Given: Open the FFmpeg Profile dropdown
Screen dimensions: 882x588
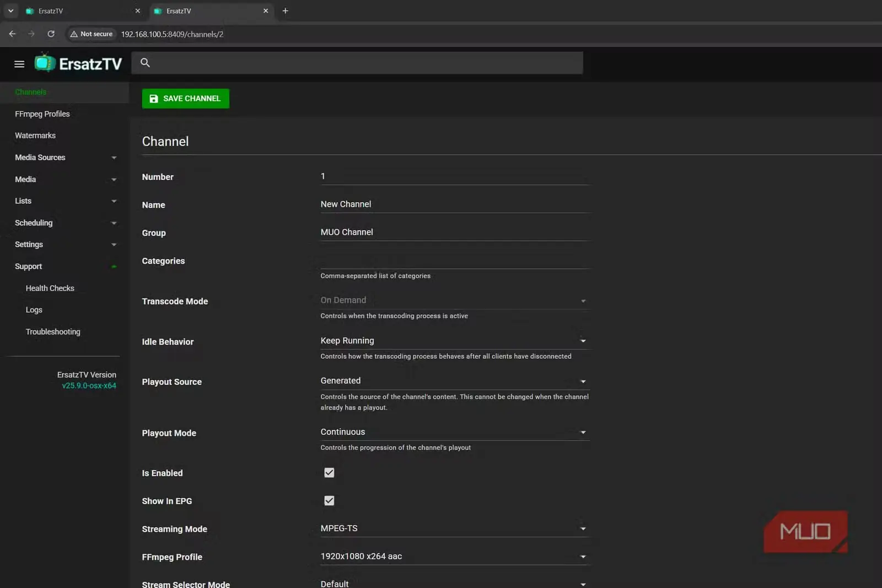Looking at the screenshot, I should [455, 557].
